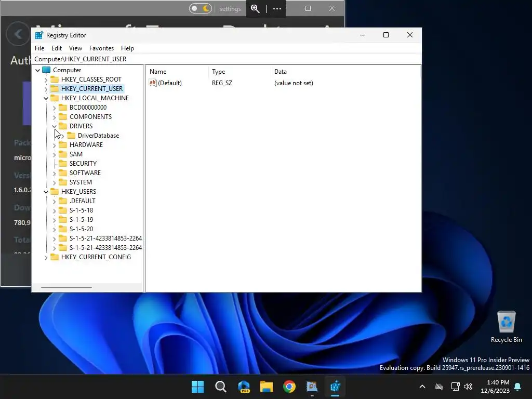Expand the SOFTWARE key chevron
This screenshot has height=399, width=532.
(54, 174)
